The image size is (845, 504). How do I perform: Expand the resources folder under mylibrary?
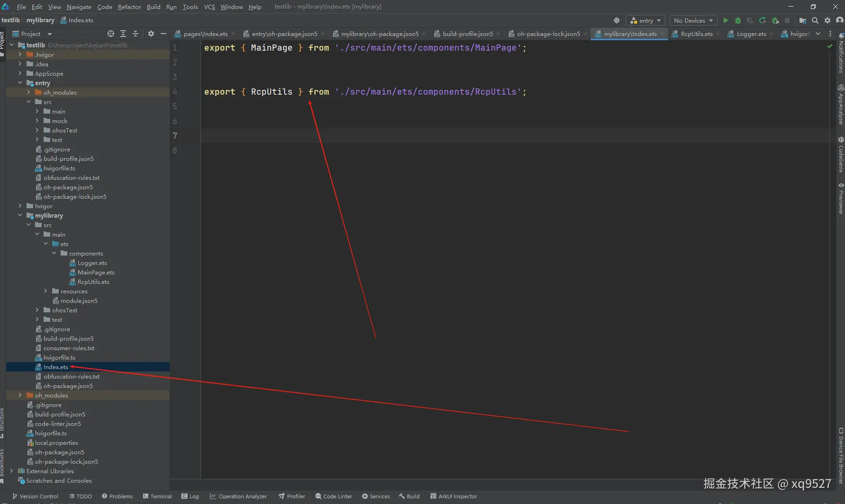coord(45,291)
